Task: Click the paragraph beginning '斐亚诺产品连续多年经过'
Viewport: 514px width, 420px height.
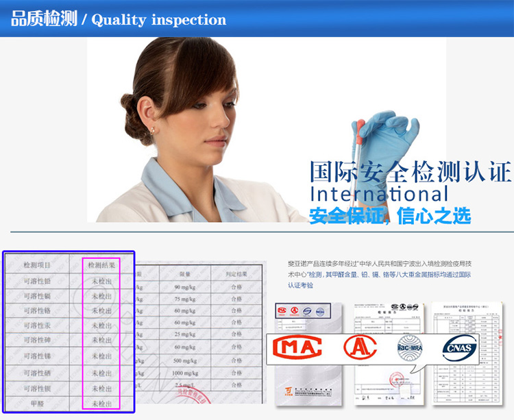Action: pyautogui.click(x=380, y=275)
